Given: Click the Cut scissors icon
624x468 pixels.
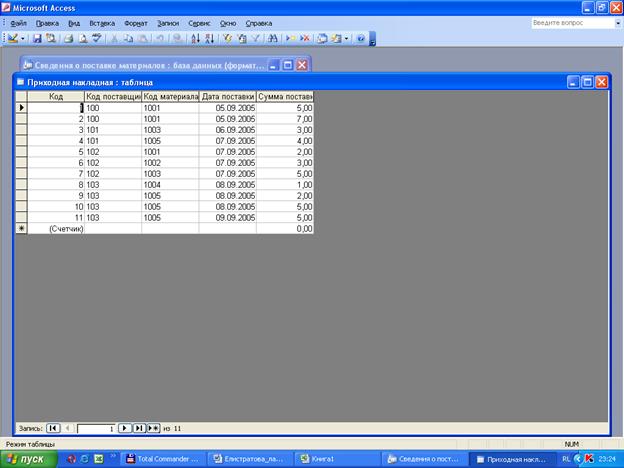Looking at the screenshot, I should pyautogui.click(x=114, y=39).
